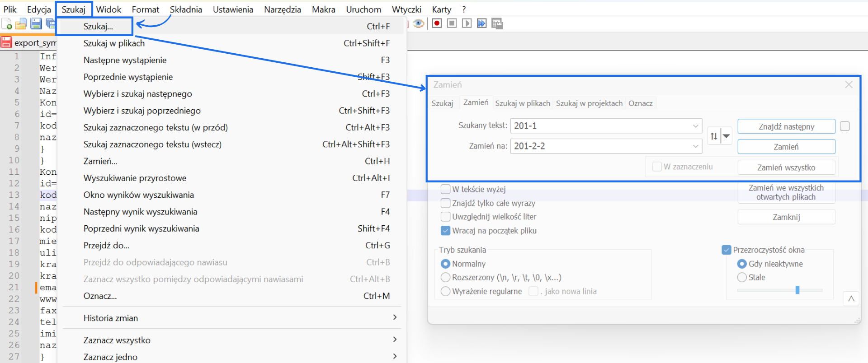Switch to Szukaj tab in dialog
The image size is (868, 363).
point(442,103)
